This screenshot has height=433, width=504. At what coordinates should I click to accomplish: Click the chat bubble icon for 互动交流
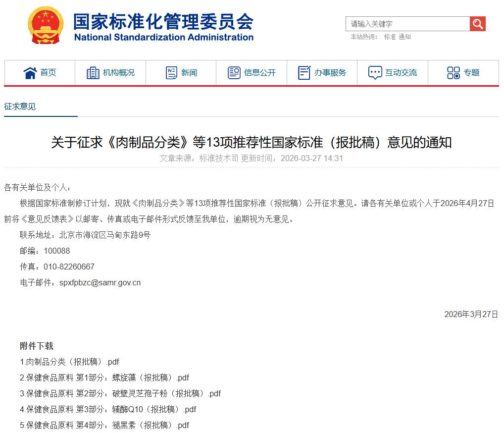pos(375,73)
